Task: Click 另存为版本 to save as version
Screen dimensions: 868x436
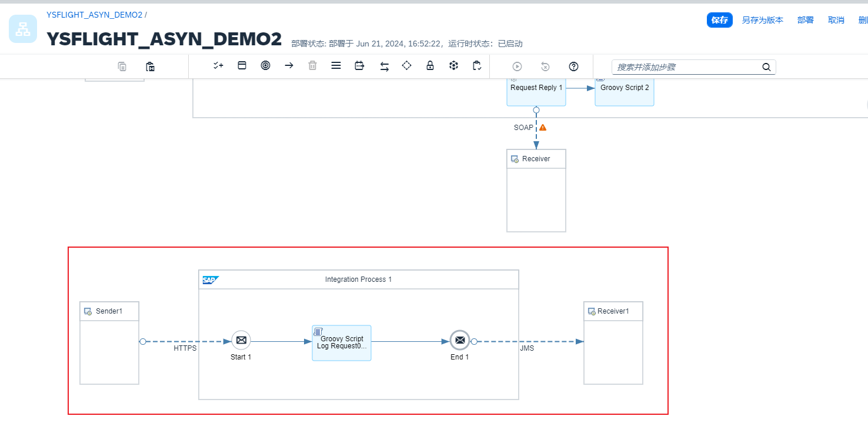Action: 762,20
